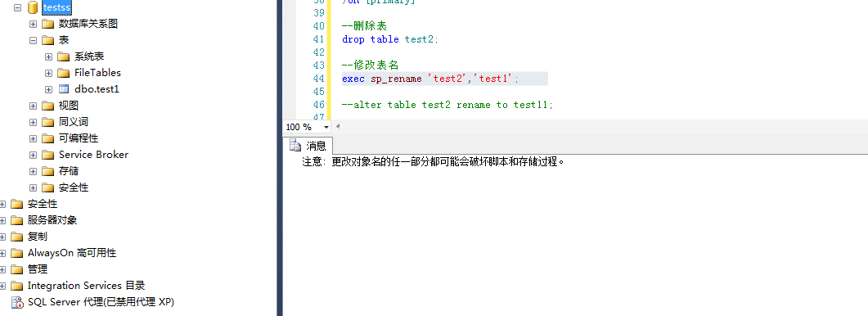Click the SQL Server 代理 agent icon

coord(17,302)
